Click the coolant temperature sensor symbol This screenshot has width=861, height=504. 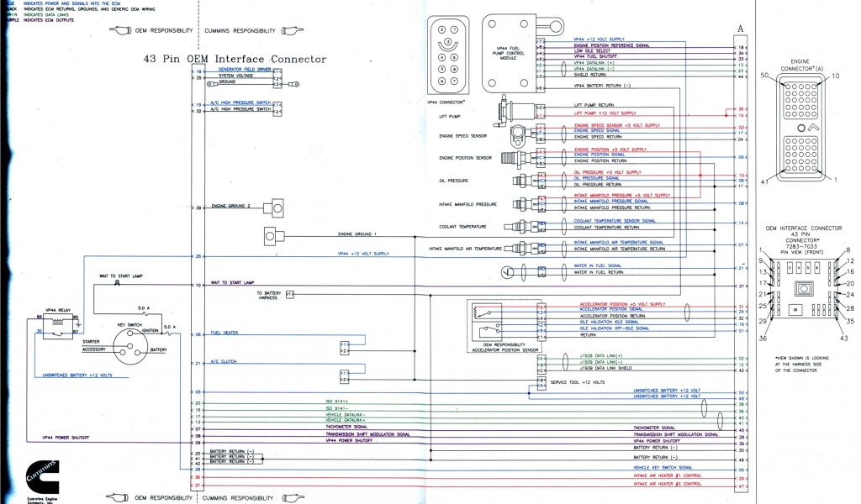click(x=521, y=225)
